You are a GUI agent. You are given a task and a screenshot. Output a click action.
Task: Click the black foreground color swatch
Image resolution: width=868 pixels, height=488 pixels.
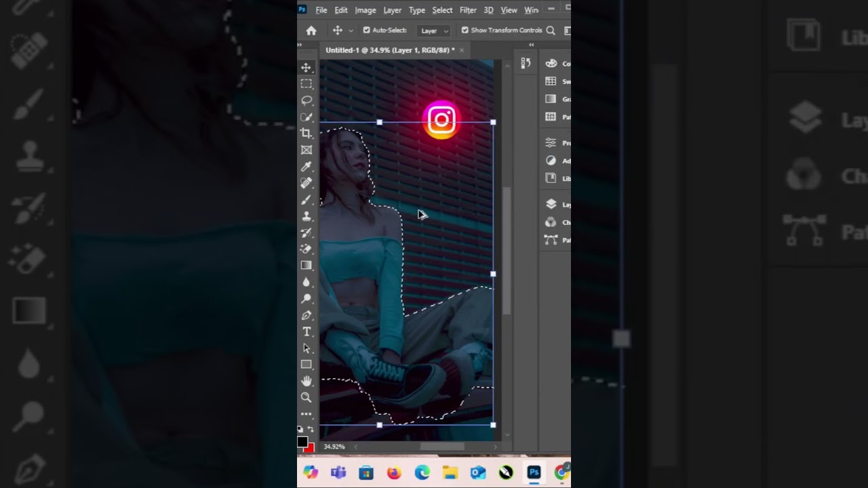302,442
